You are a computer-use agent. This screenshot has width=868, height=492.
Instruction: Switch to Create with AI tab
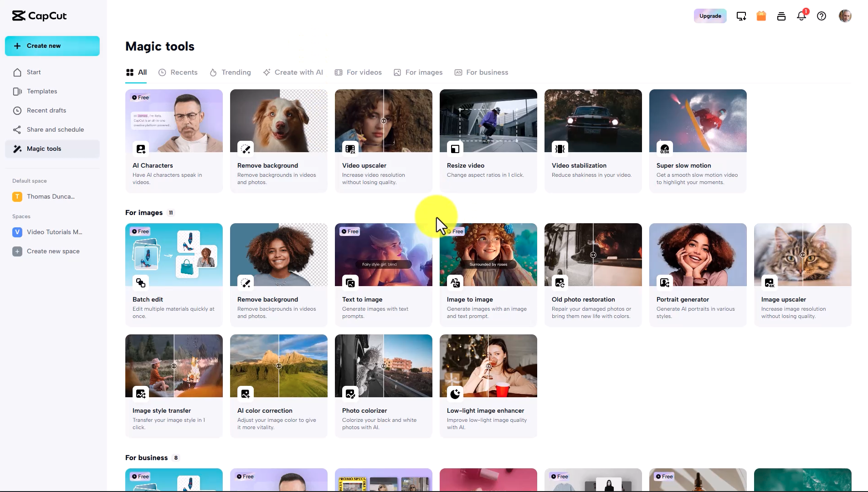coord(293,72)
